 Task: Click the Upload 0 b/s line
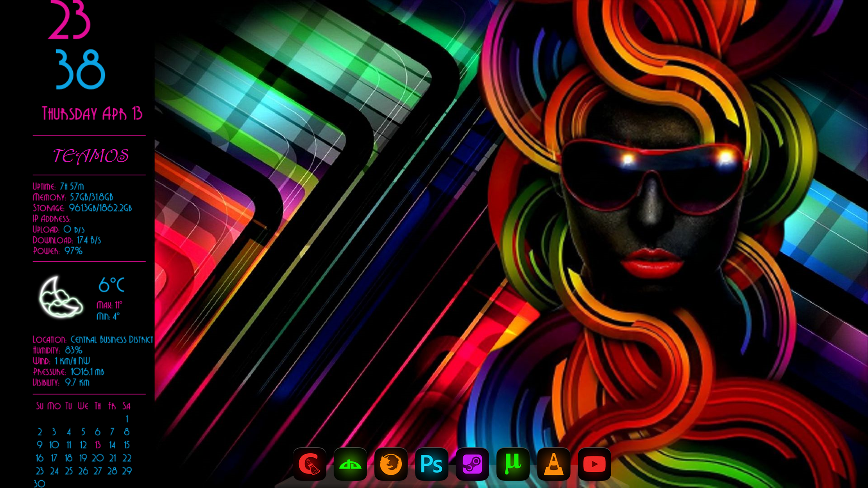[59, 230]
